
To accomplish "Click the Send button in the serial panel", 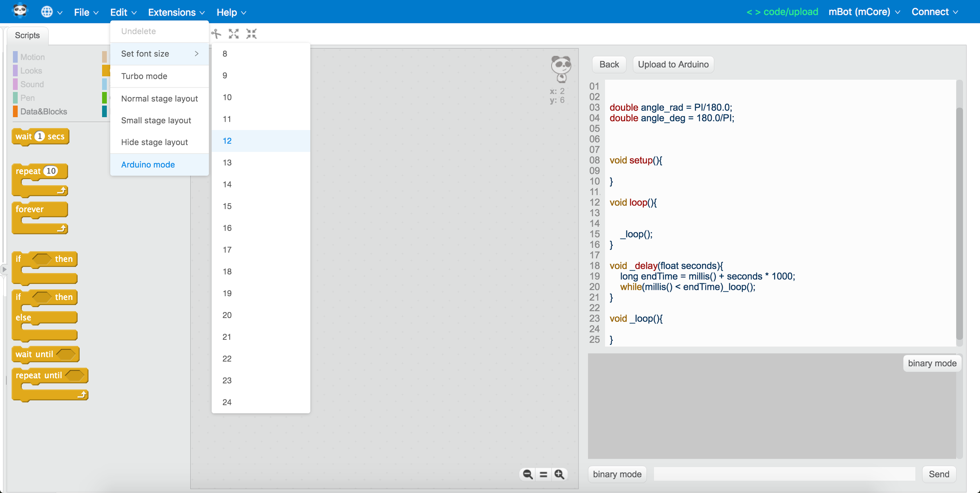I will pos(939,474).
